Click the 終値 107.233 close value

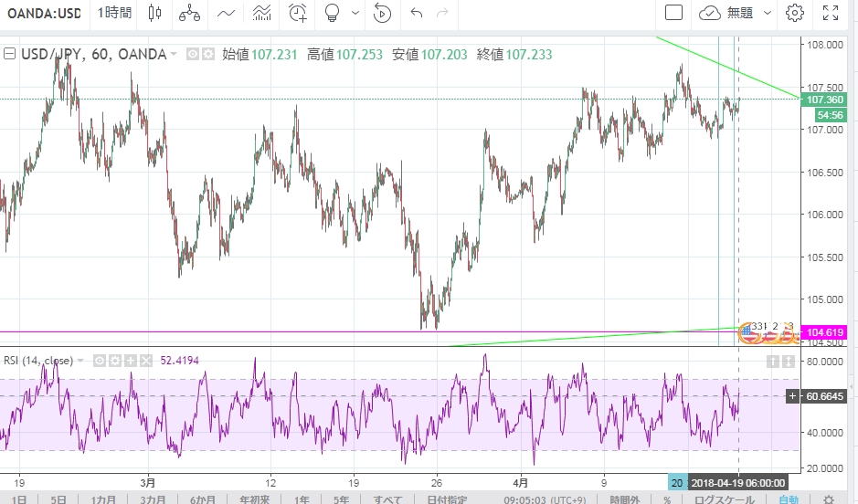514,54
